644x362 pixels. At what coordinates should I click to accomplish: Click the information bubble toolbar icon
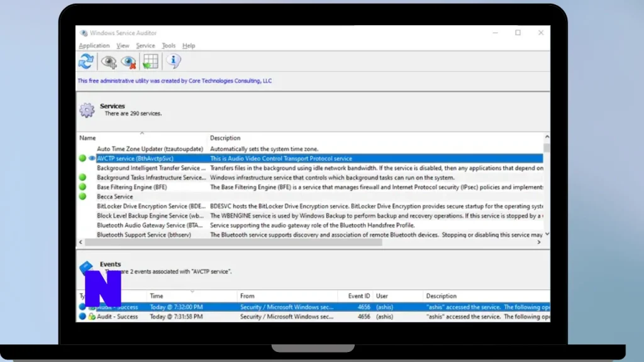pos(174,61)
